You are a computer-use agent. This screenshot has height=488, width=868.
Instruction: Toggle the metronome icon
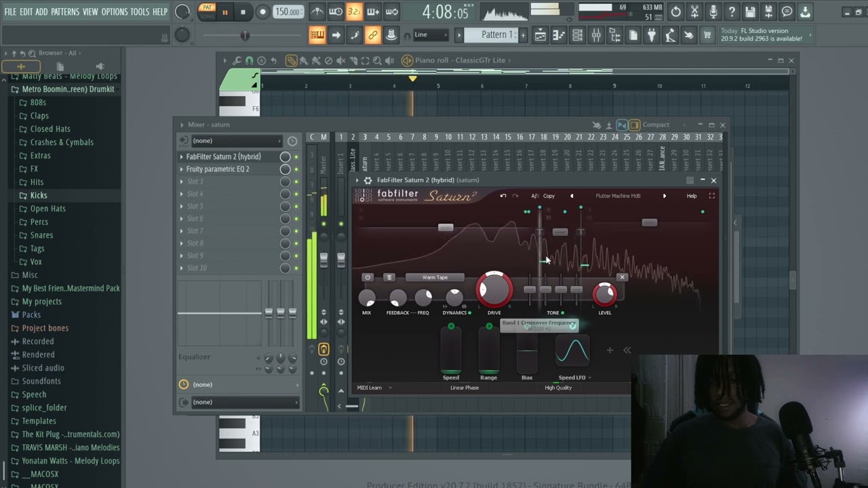317,12
